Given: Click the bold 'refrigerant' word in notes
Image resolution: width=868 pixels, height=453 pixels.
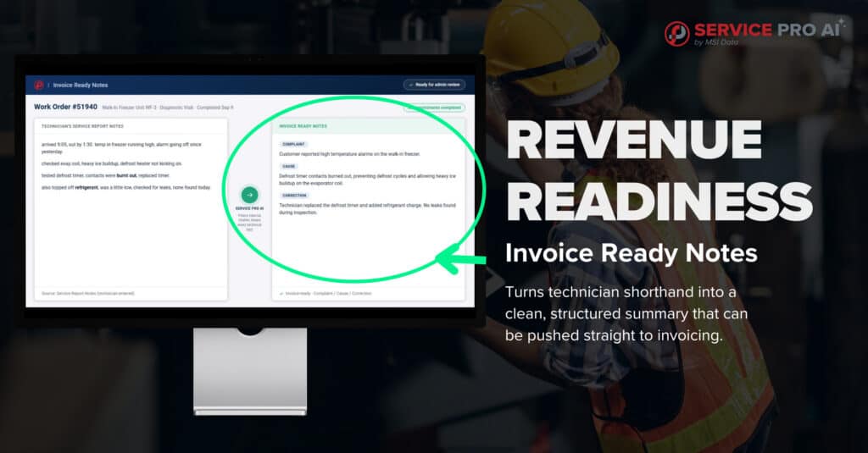Looking at the screenshot, I should coord(86,187).
